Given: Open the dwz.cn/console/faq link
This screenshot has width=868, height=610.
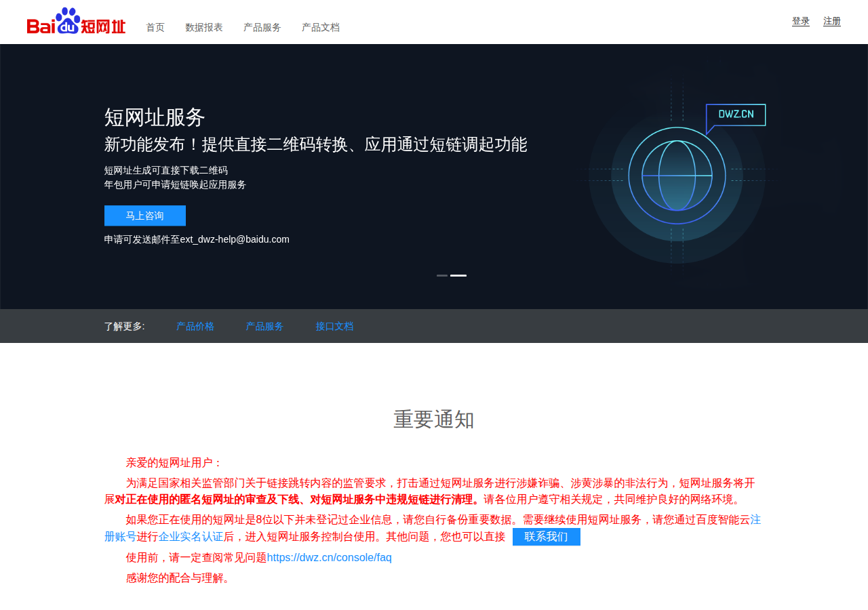Looking at the screenshot, I should click(330, 558).
